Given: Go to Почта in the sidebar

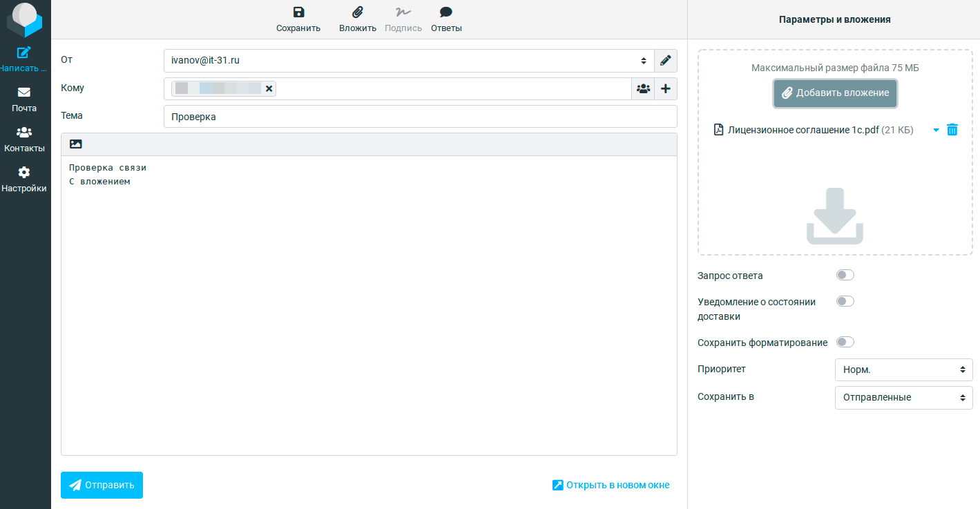Looking at the screenshot, I should tap(24, 99).
